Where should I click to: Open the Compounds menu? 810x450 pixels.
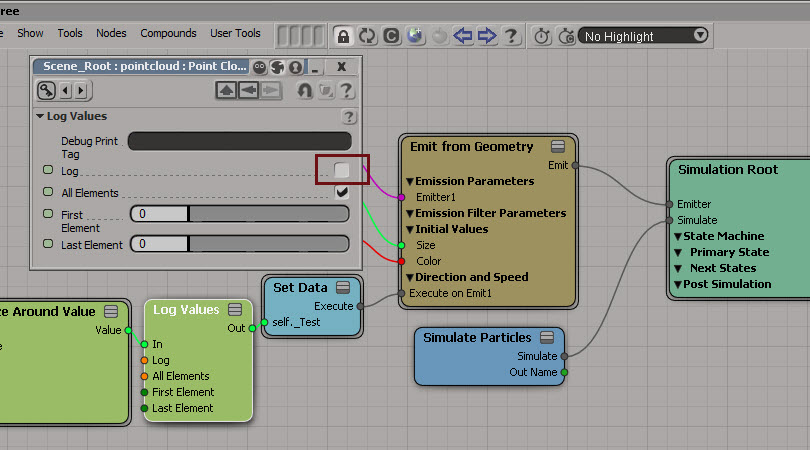[168, 33]
